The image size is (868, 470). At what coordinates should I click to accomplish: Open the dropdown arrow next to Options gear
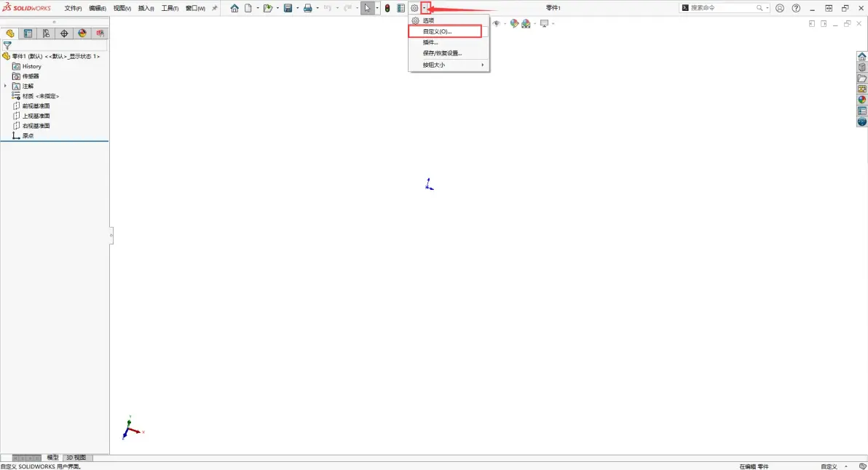tap(425, 8)
